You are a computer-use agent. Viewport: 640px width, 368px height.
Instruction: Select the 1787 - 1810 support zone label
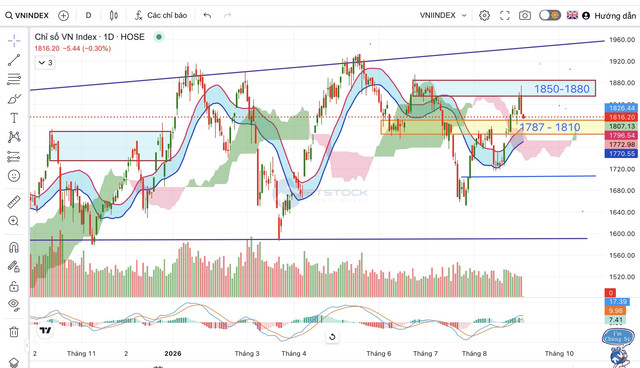coord(550,127)
